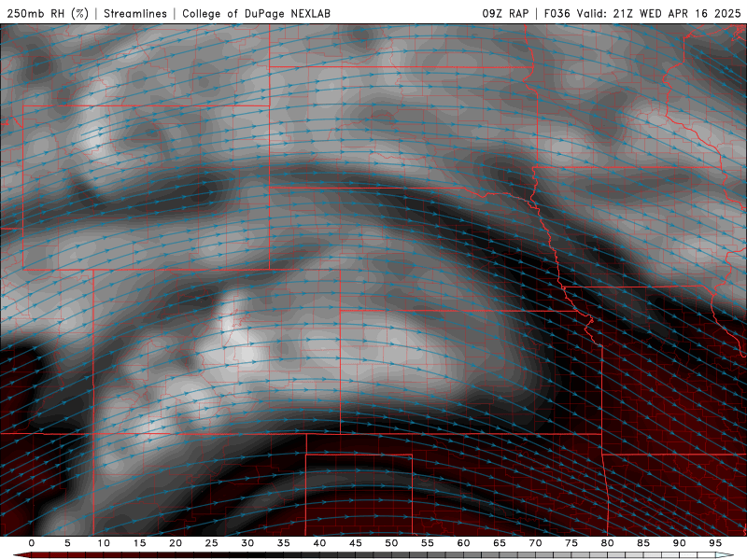Click the 45 label on the legend

356,543
